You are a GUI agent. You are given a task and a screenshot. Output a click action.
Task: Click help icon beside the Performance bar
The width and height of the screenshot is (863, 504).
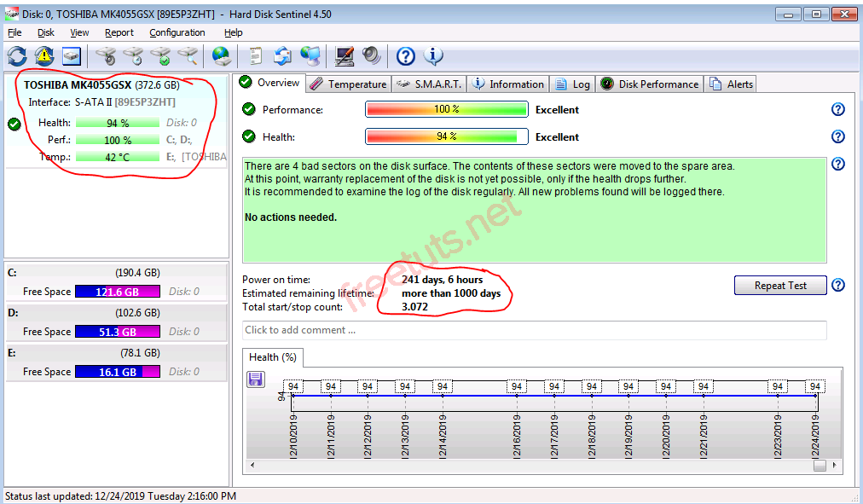(x=837, y=109)
